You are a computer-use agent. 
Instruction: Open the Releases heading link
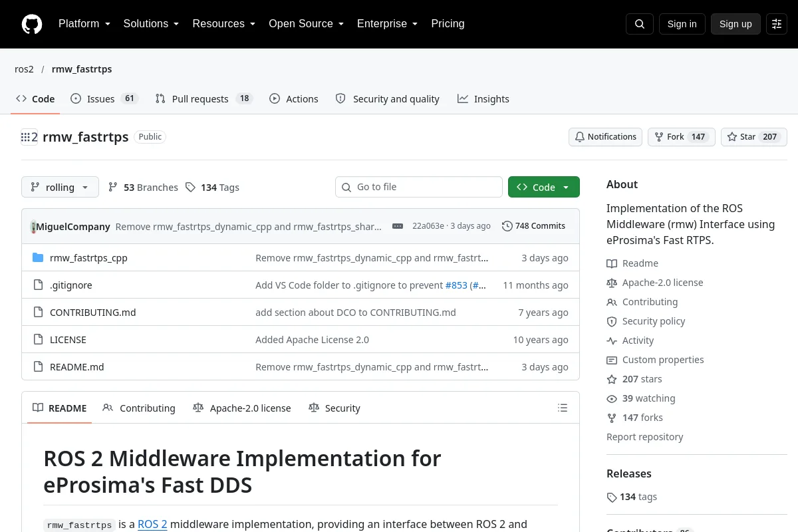(628, 474)
